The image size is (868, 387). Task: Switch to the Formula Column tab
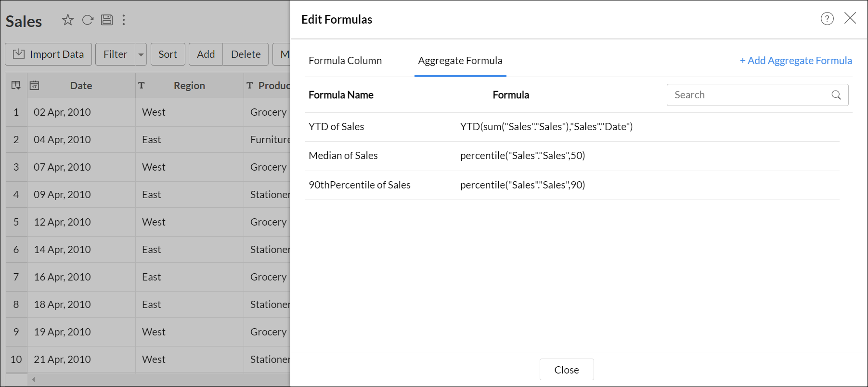click(x=345, y=61)
